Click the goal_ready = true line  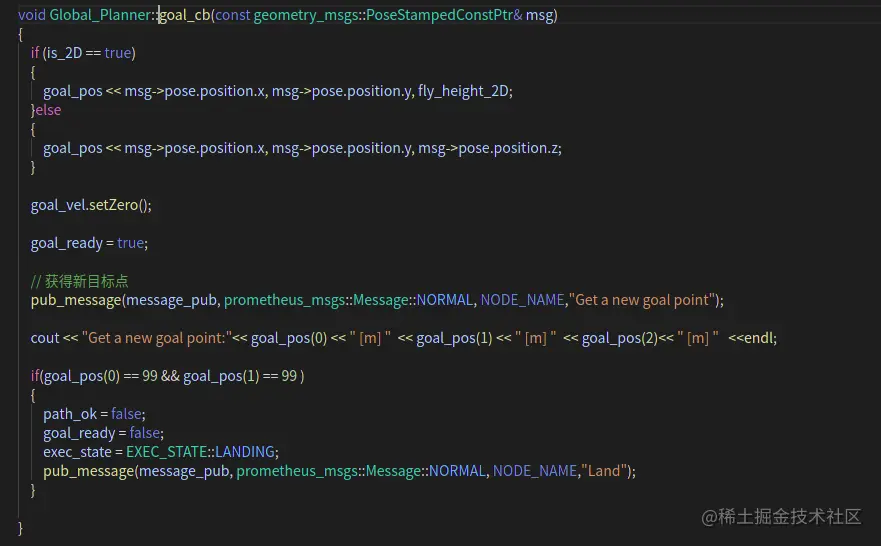tap(89, 243)
